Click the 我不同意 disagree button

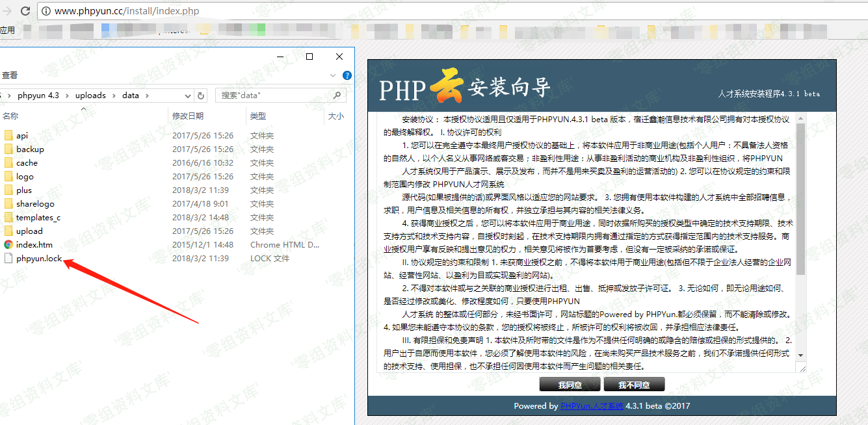coord(634,385)
